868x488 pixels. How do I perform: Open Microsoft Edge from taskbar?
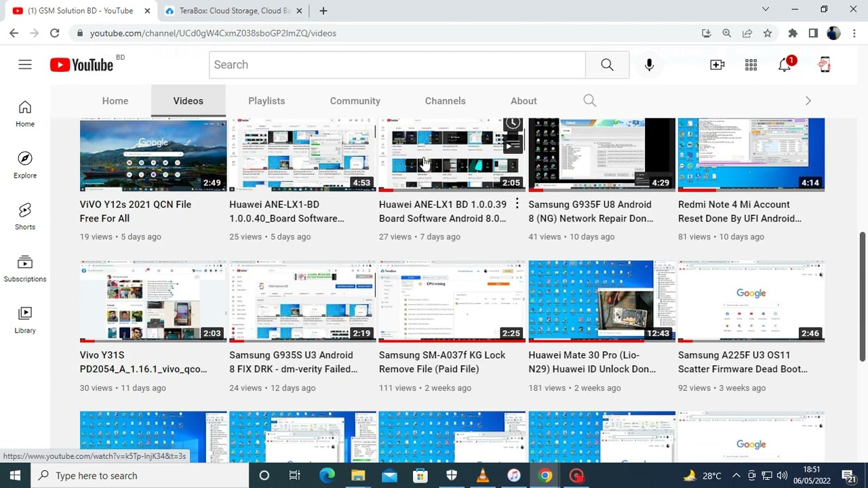(x=327, y=476)
